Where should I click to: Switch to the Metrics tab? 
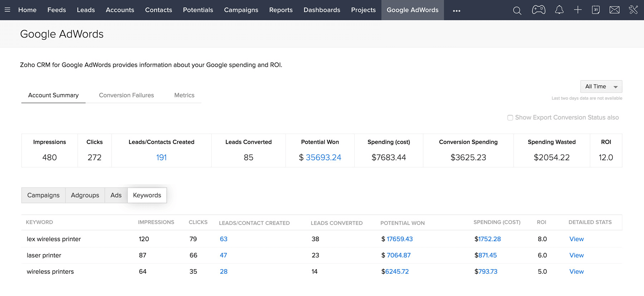[184, 95]
